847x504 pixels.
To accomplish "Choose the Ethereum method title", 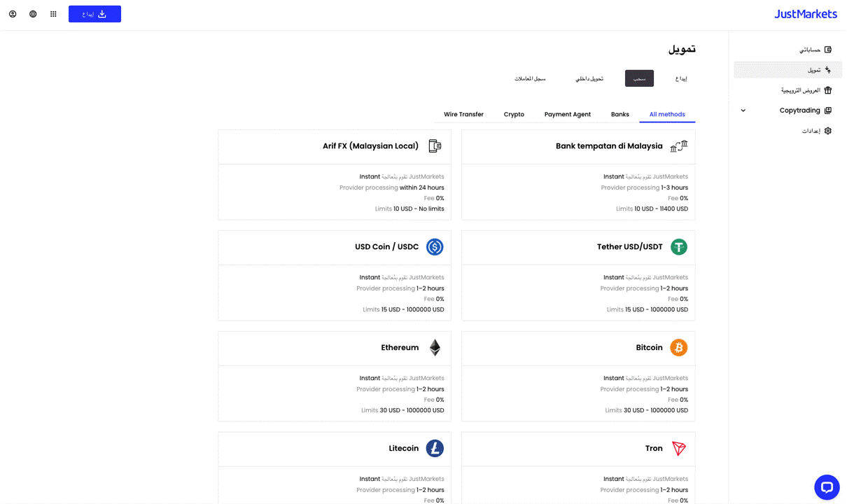I will tap(400, 348).
